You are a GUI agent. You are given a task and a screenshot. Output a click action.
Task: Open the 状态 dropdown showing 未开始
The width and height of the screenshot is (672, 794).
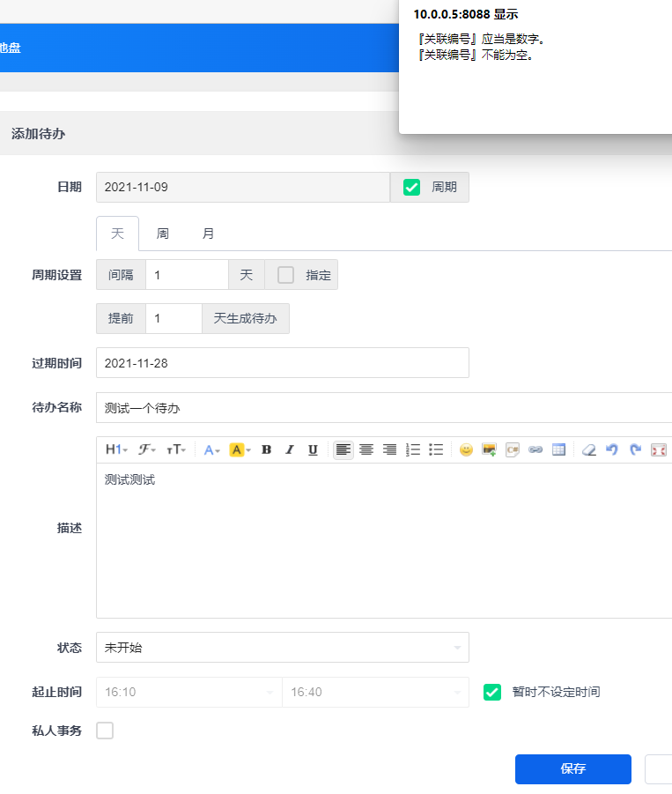(282, 647)
